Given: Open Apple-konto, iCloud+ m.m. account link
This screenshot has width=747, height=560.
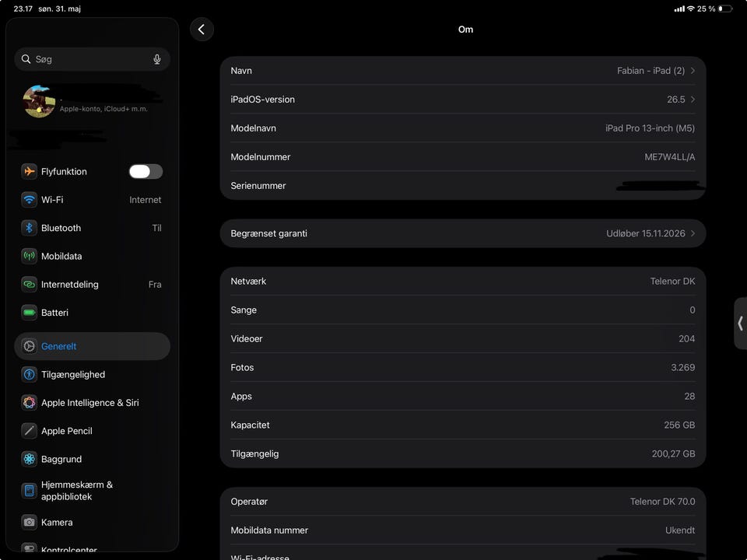Looking at the screenshot, I should (x=103, y=109).
